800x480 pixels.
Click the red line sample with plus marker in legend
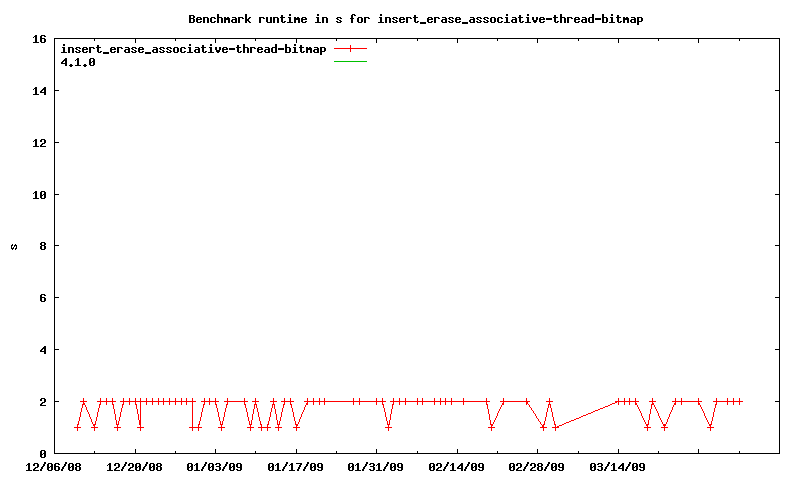[351, 49]
